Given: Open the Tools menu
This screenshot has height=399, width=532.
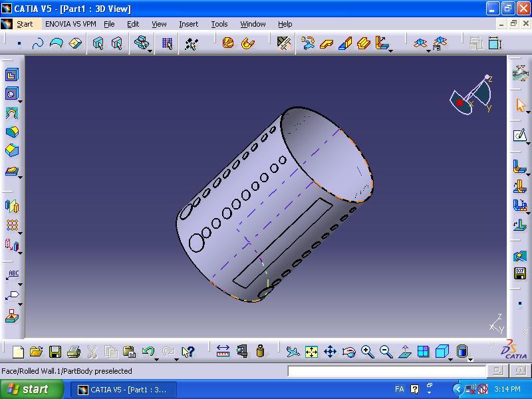Looking at the screenshot, I should pos(219,24).
